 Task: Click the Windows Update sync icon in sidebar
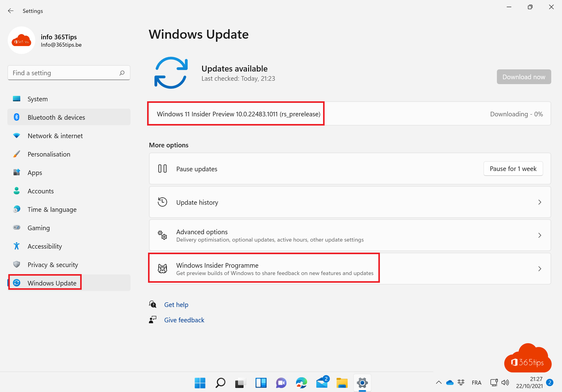coord(17,283)
